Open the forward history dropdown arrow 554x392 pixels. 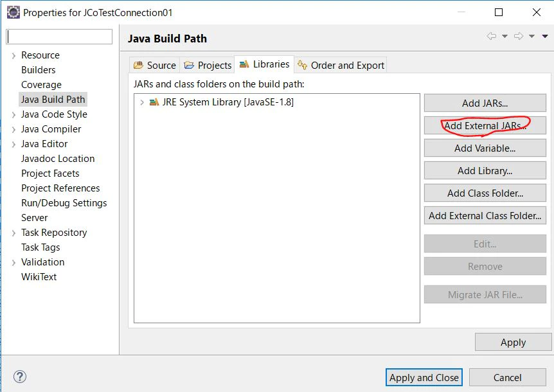tap(532, 36)
